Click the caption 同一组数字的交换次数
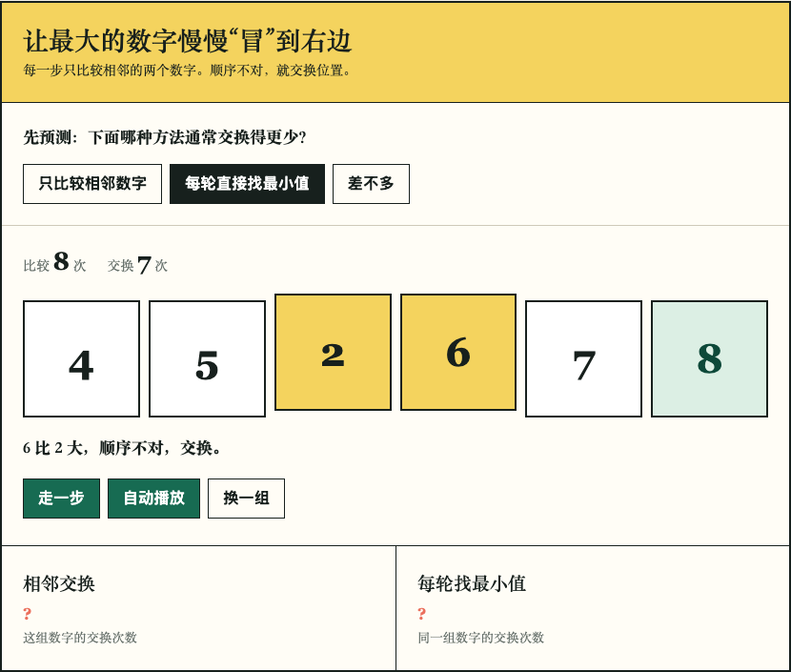 point(480,638)
